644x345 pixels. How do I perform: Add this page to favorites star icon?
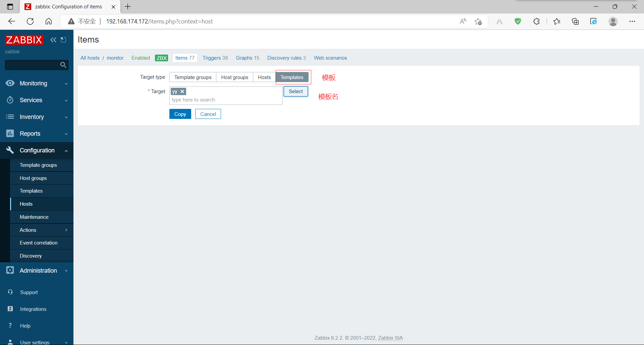point(478,21)
